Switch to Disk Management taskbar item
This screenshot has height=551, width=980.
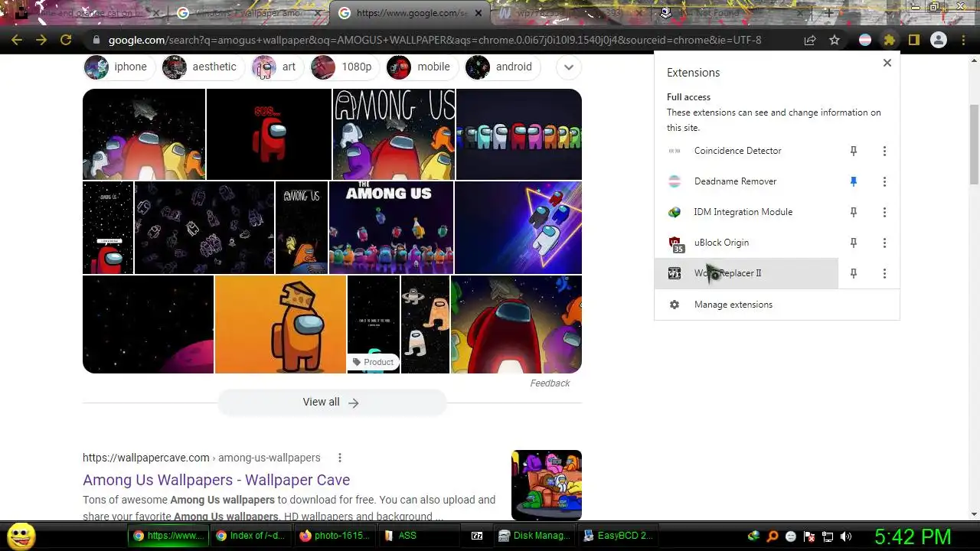pyautogui.click(x=534, y=536)
